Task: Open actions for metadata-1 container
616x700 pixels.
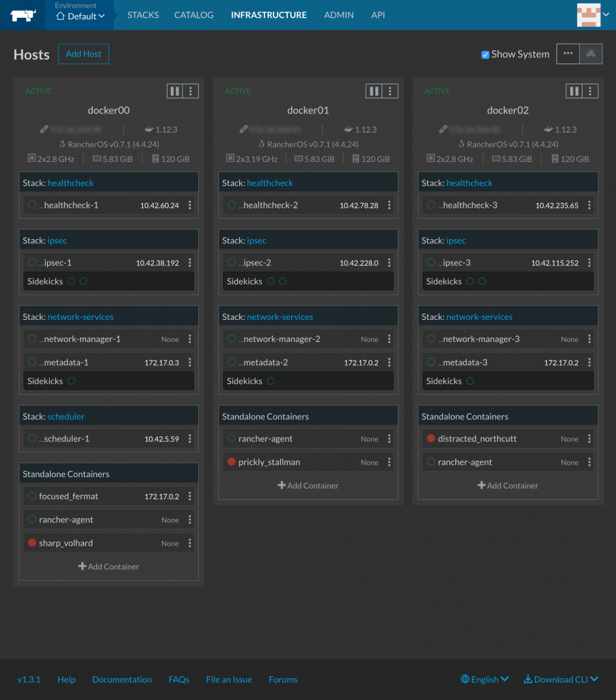Action: pos(189,362)
